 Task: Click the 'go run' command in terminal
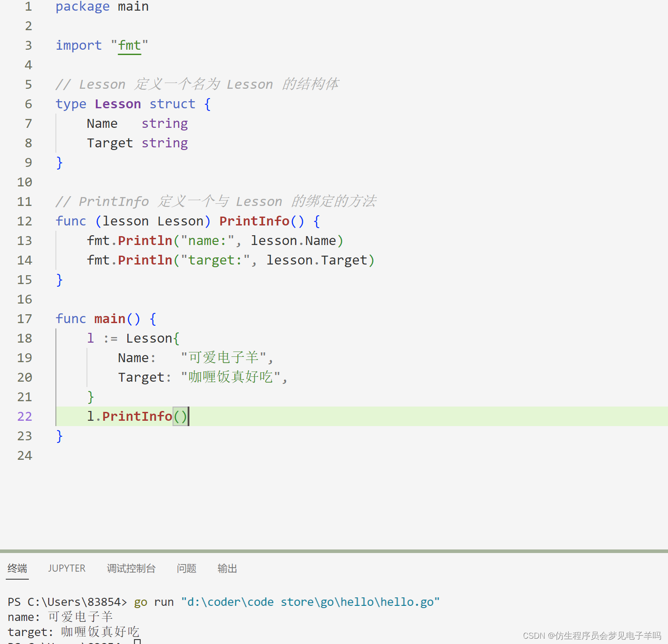[x=154, y=602]
